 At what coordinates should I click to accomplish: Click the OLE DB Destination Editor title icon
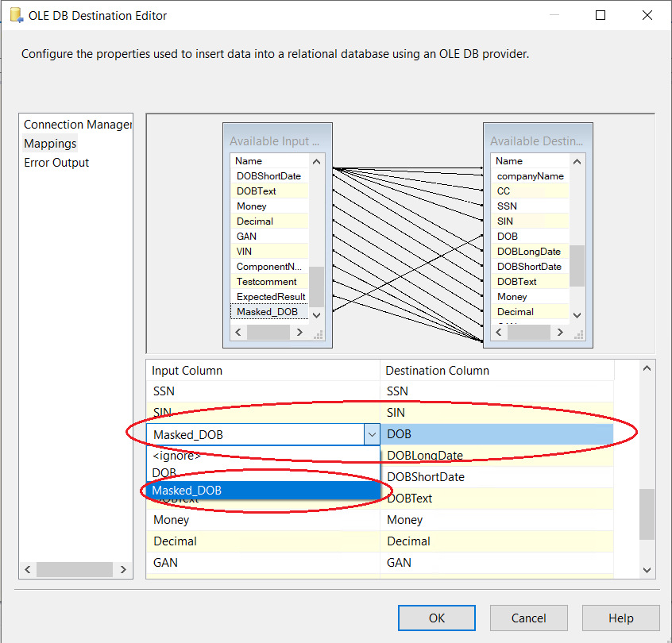point(16,15)
